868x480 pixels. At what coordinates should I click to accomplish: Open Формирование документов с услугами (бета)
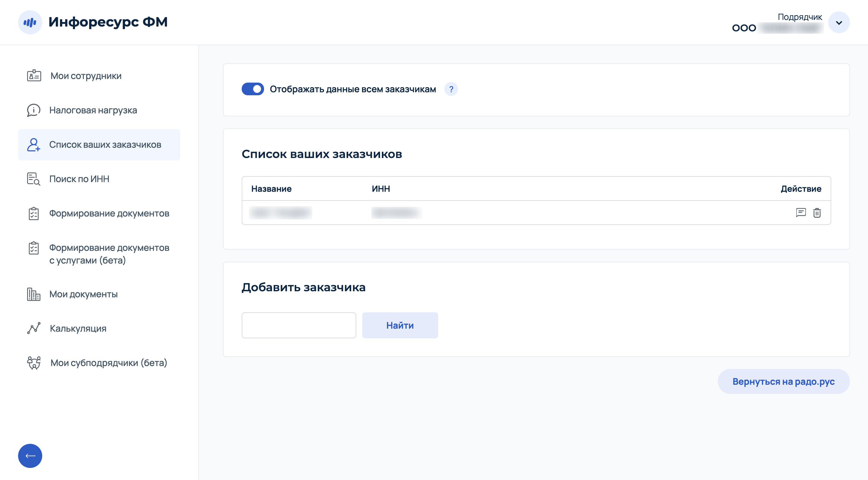point(99,254)
